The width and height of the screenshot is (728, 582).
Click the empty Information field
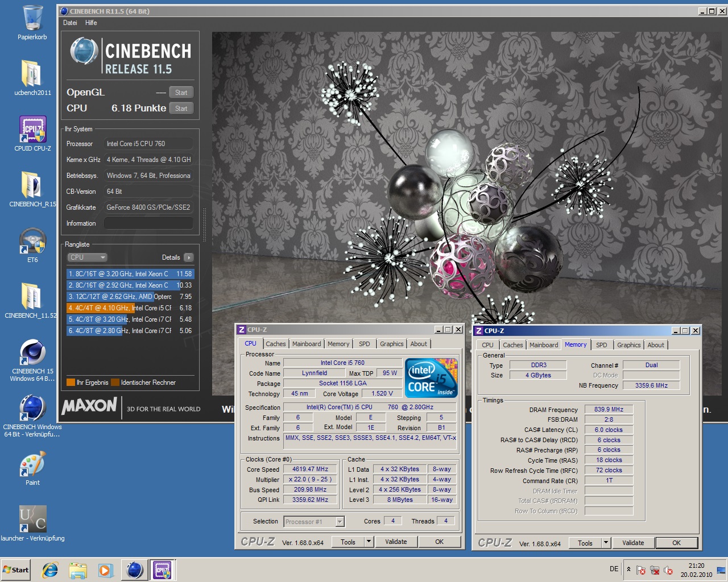pyautogui.click(x=148, y=223)
